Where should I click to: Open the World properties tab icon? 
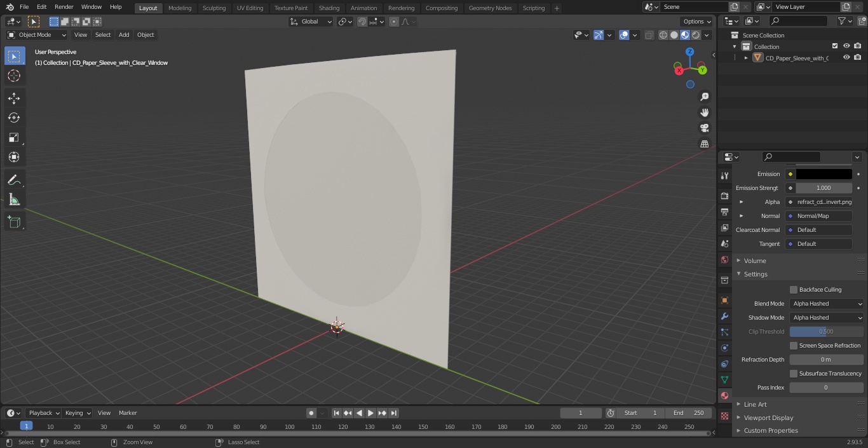click(x=724, y=260)
